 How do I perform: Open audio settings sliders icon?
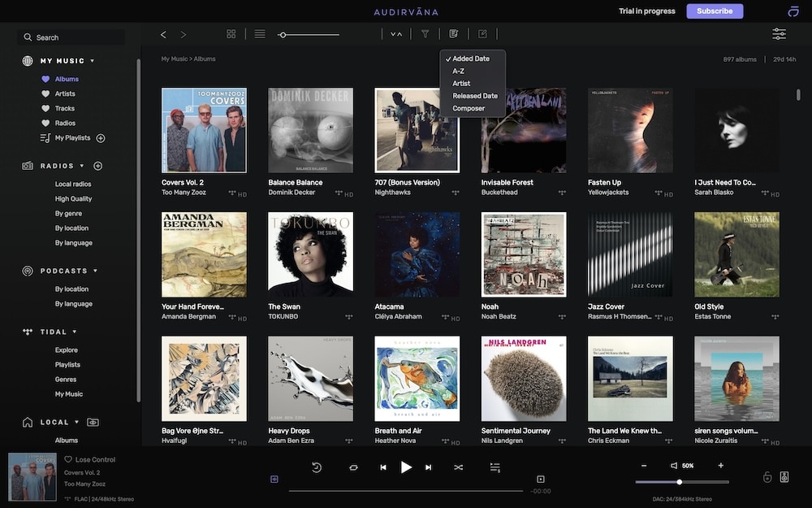779,33
